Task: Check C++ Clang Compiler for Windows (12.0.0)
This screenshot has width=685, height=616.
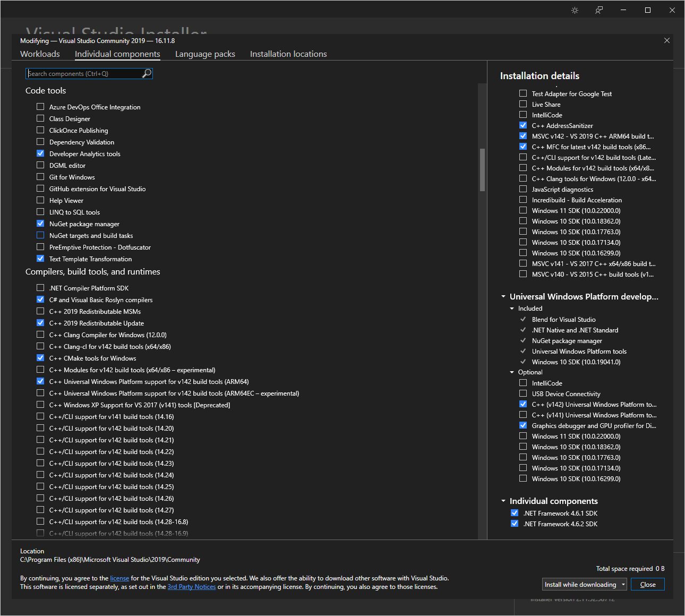Action: point(40,335)
